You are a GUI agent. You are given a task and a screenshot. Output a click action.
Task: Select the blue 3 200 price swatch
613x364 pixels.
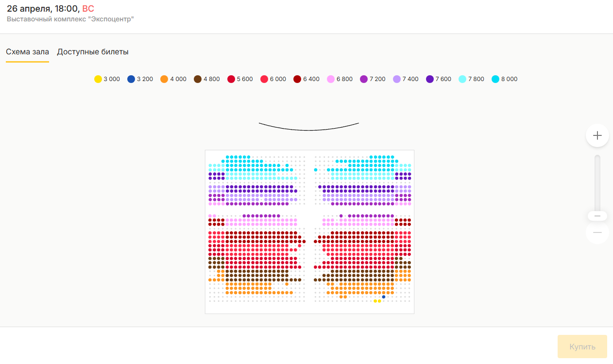click(131, 79)
